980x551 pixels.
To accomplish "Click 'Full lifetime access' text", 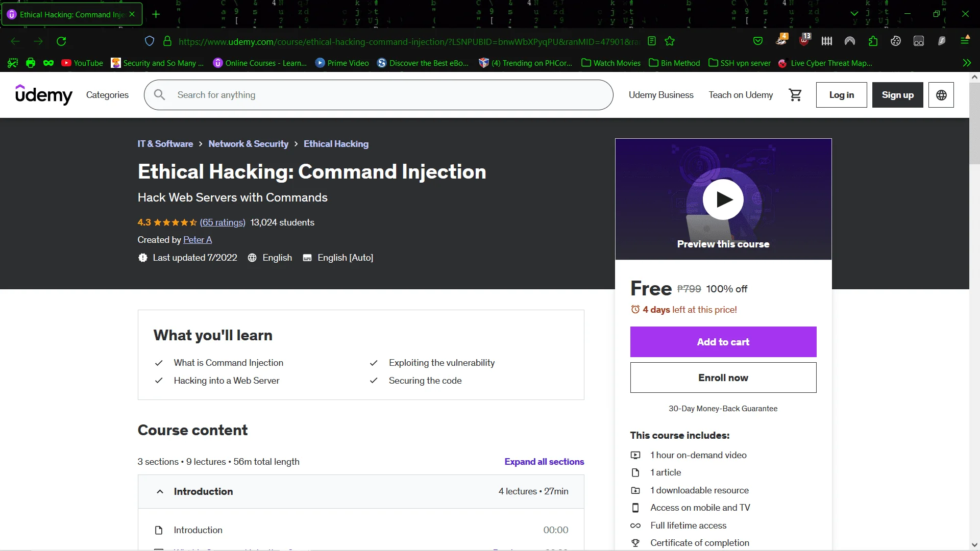I will (688, 525).
